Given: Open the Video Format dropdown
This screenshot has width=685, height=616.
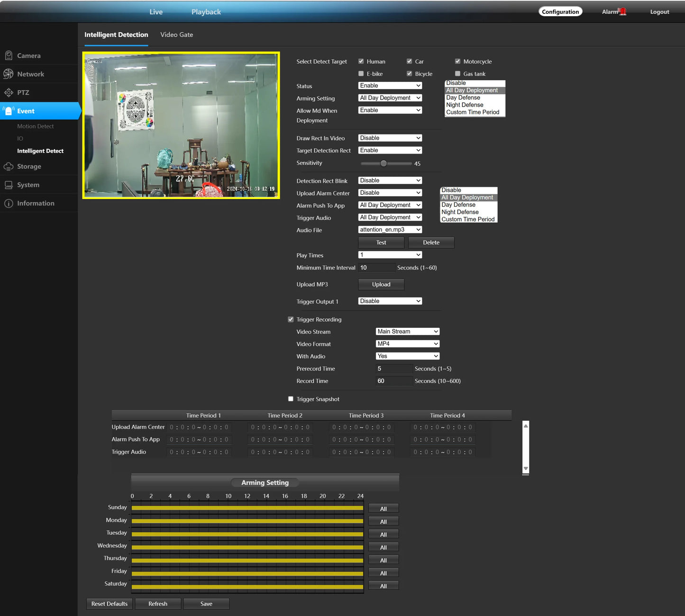Looking at the screenshot, I should 407,344.
